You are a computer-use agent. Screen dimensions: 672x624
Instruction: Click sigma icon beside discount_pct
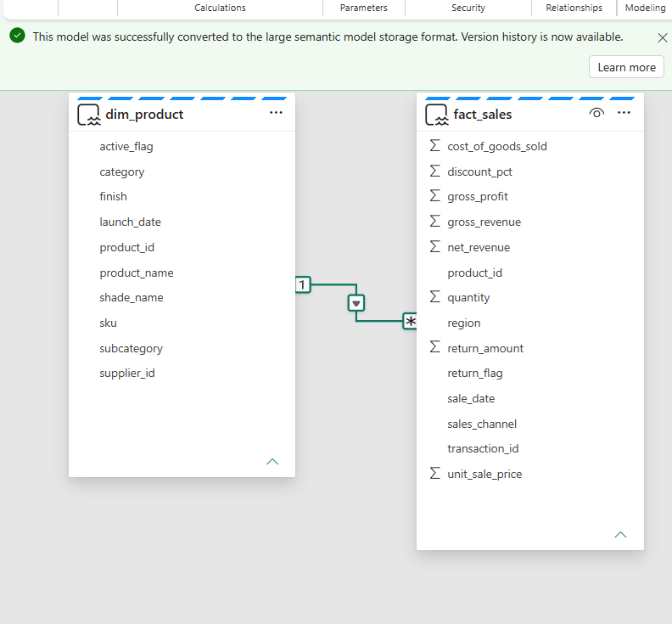pyautogui.click(x=435, y=171)
